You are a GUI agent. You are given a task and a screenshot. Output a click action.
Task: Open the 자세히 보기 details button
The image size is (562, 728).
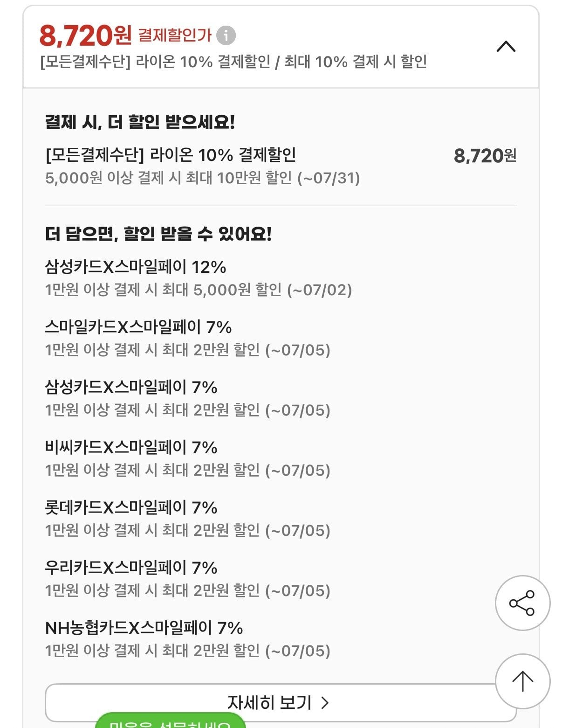point(281,702)
